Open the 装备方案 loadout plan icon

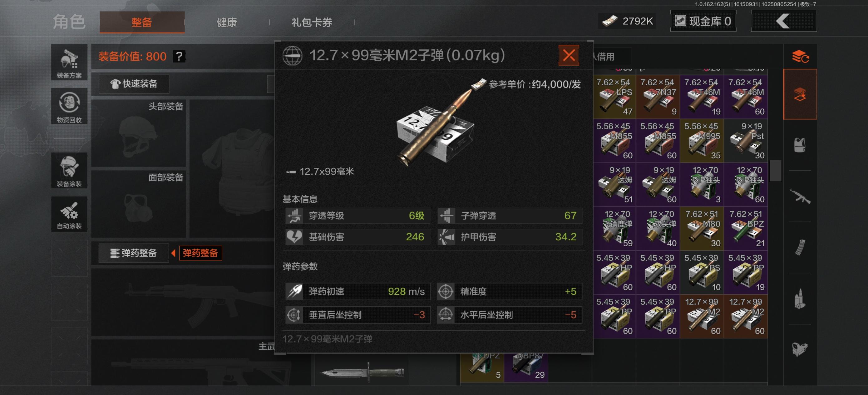(69, 62)
